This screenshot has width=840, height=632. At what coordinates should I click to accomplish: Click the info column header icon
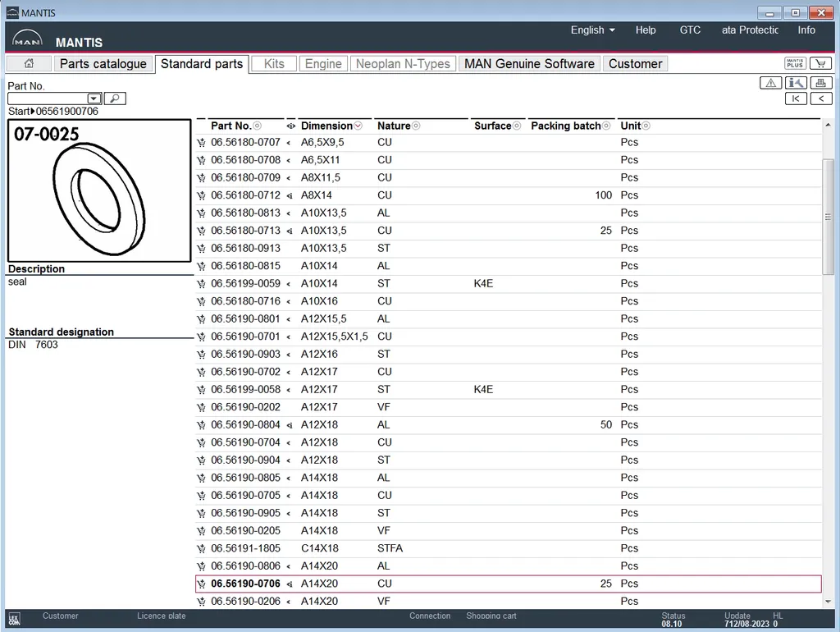(291, 126)
